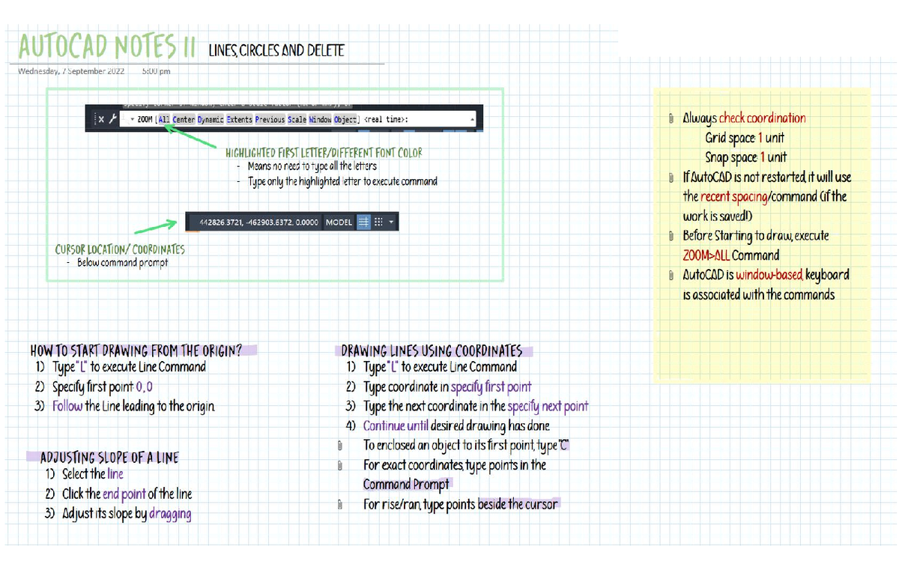This screenshot has width=899, height=588.
Task: Click the X icon on the command line
Action: pyautogui.click(x=100, y=119)
